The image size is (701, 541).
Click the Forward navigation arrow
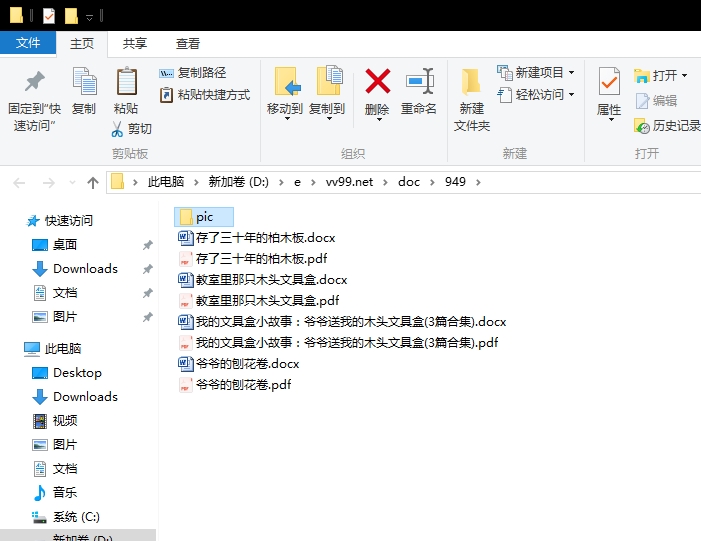click(48, 182)
